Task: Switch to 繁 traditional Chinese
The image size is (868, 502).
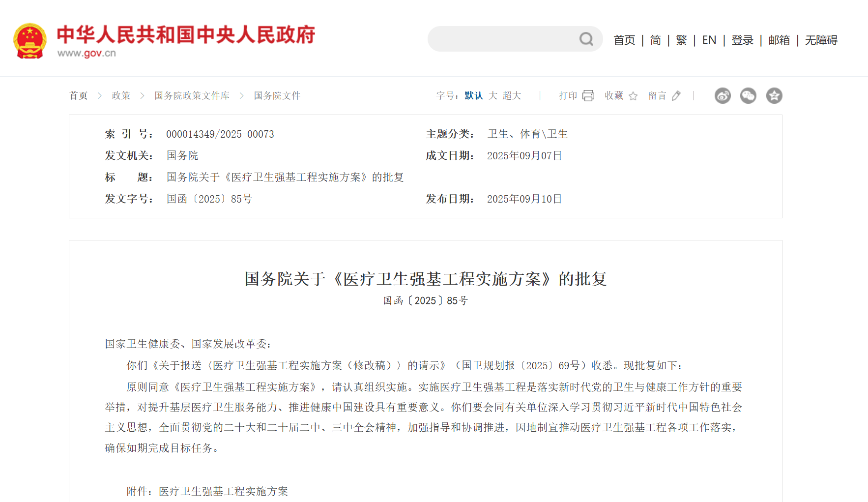Action: 681,40
